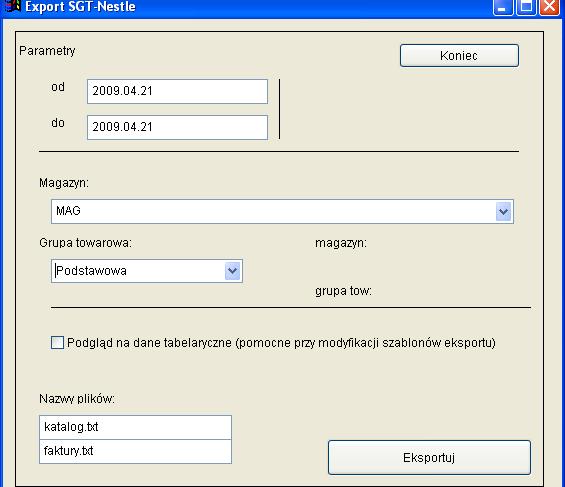Click the 'Grupa towarowa:' label
Image resolution: width=565 pixels, height=487 pixels.
(x=85, y=243)
